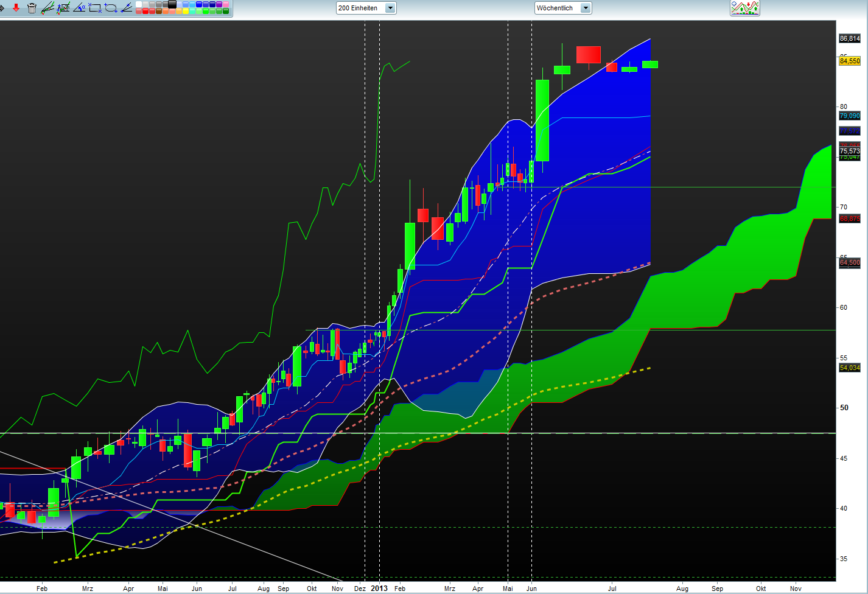868x594 pixels.
Task: Click the 60 tick on price axis
Action: [844, 307]
